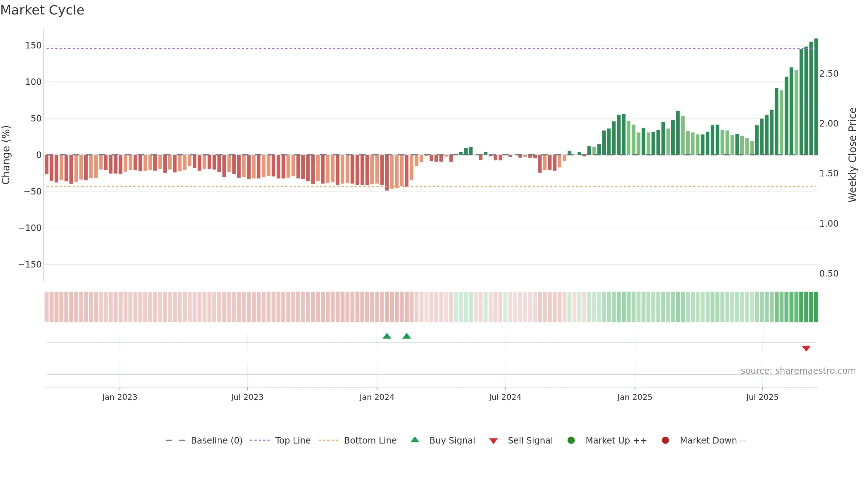The image size is (868, 488).
Task: Click the gray dashed Baseline legend sample
Action: [x=175, y=440]
